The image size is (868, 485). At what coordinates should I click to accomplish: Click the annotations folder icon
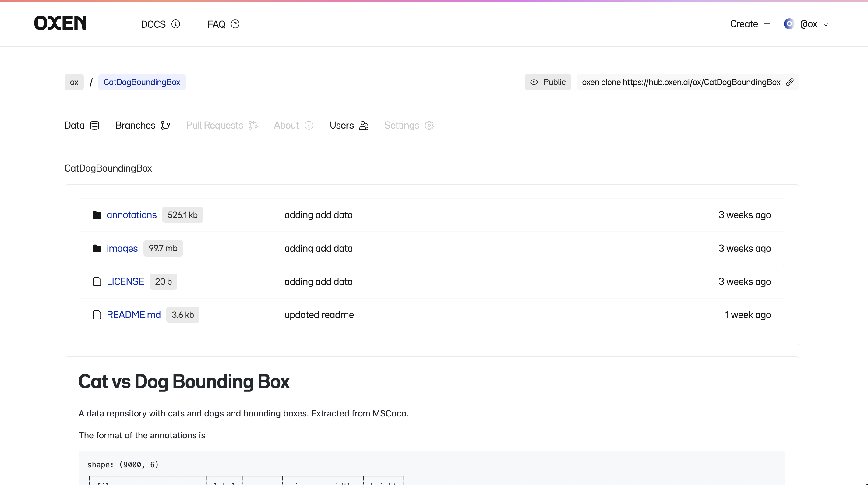[x=97, y=215]
